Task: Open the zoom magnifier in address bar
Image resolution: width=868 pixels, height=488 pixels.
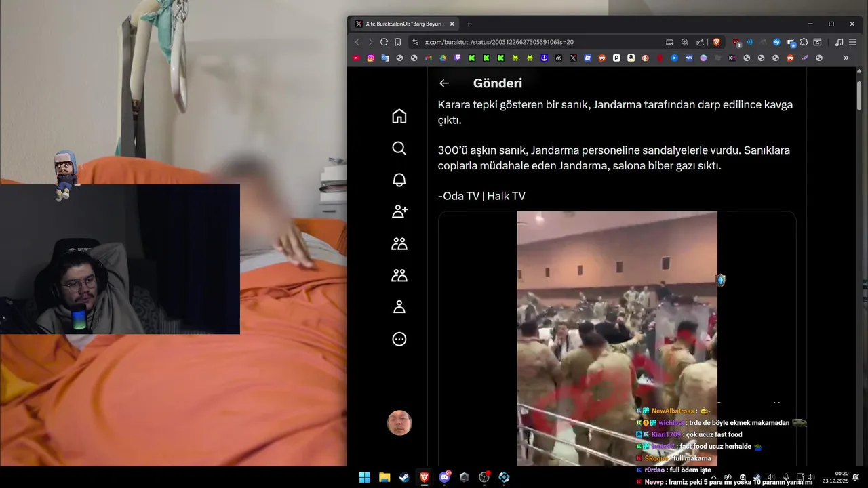Action: point(685,42)
